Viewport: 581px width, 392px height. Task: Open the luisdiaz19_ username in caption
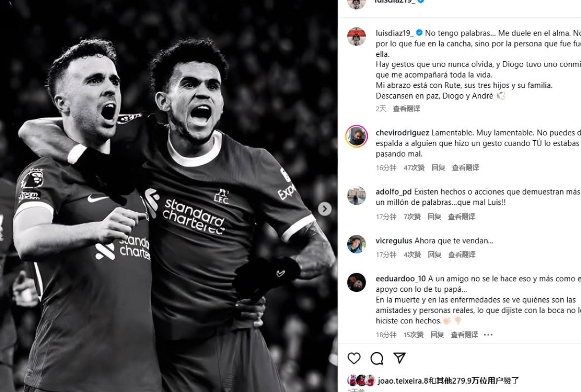coord(395,33)
